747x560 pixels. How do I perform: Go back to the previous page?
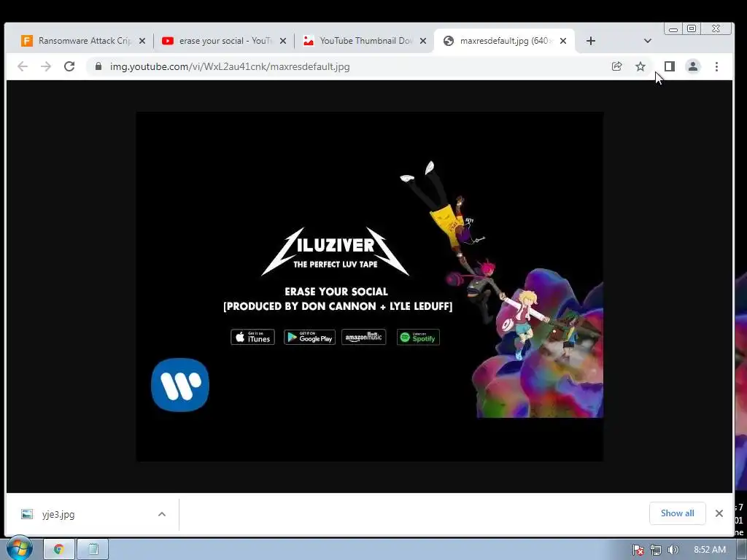(x=23, y=66)
